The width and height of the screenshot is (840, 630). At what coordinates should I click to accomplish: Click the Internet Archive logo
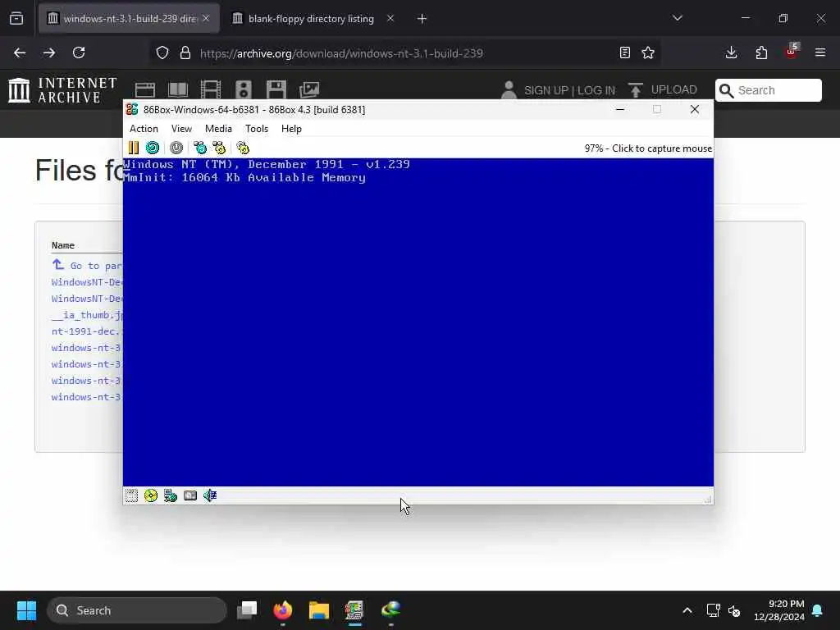point(62,90)
